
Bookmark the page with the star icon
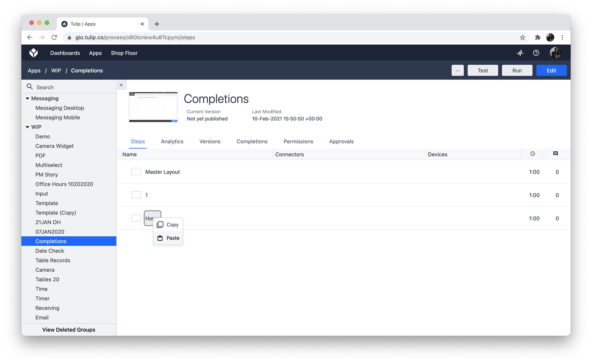click(x=522, y=37)
